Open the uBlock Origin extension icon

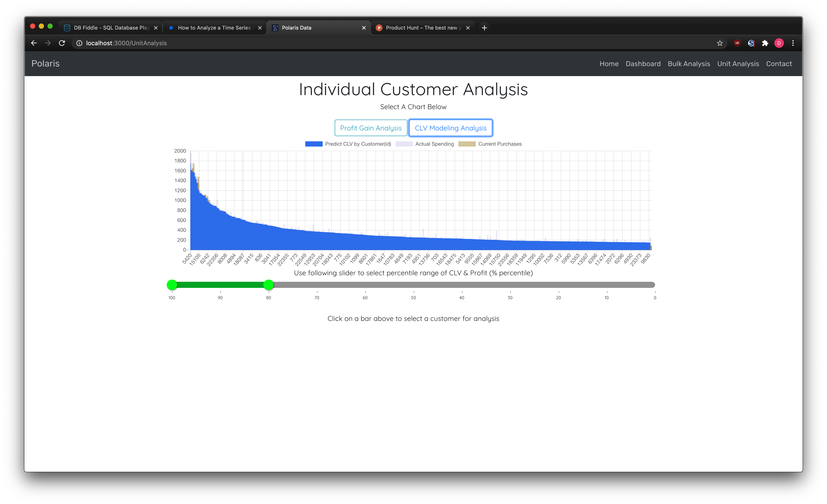pyautogui.click(x=737, y=43)
